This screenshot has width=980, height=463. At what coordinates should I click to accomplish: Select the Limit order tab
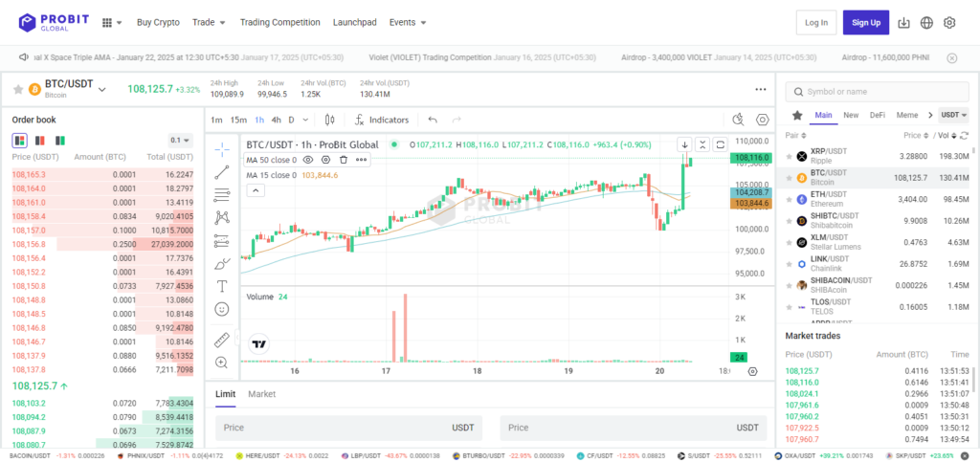226,393
